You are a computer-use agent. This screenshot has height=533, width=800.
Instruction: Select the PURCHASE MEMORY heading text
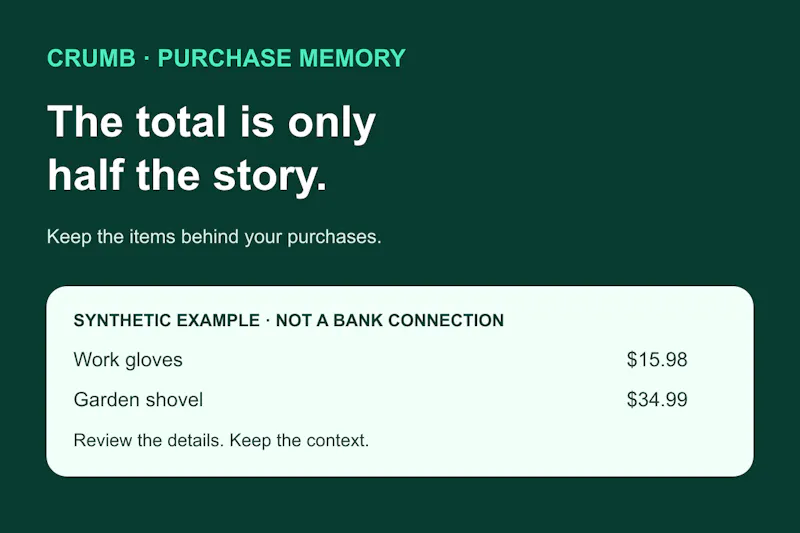(x=282, y=58)
